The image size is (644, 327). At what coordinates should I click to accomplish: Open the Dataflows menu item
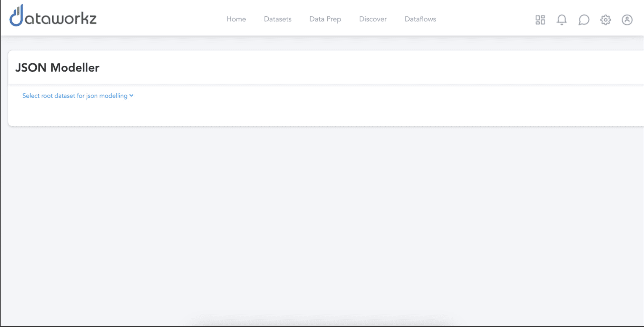tap(420, 19)
